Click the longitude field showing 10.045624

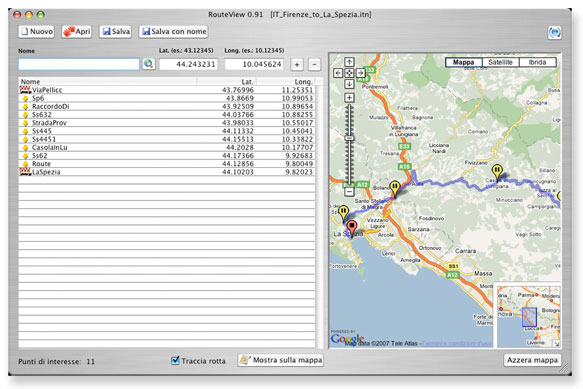(254, 64)
